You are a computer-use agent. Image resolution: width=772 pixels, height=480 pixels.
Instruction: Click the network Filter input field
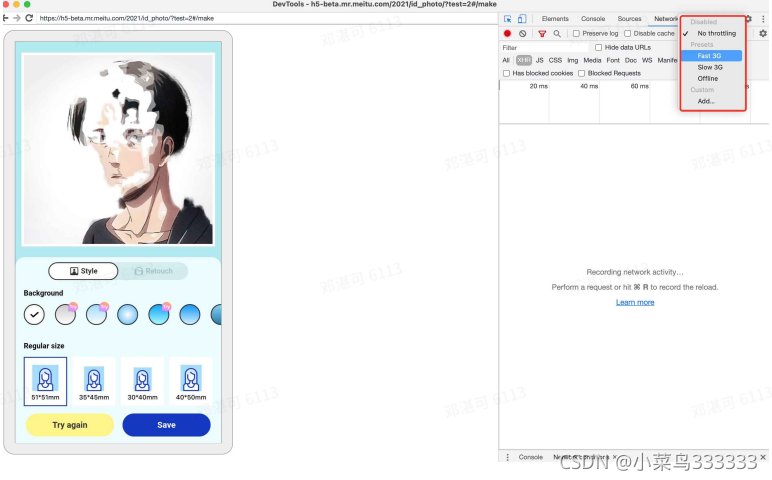[544, 48]
